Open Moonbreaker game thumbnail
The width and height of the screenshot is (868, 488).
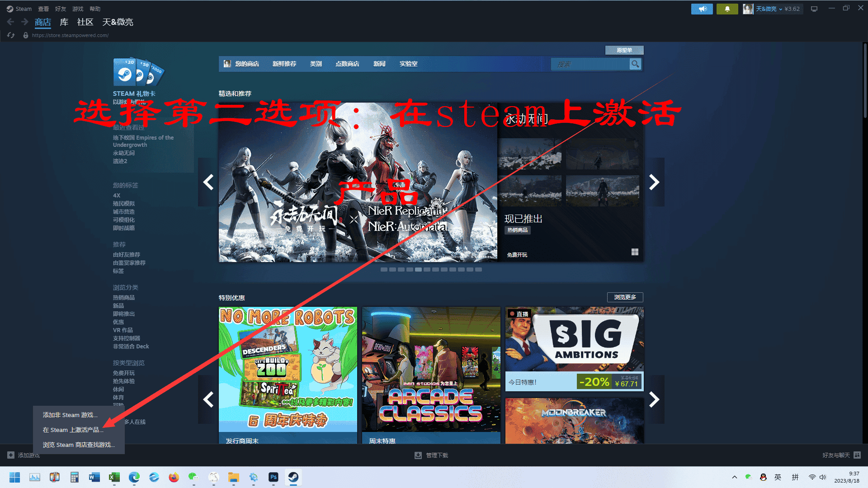click(574, 421)
